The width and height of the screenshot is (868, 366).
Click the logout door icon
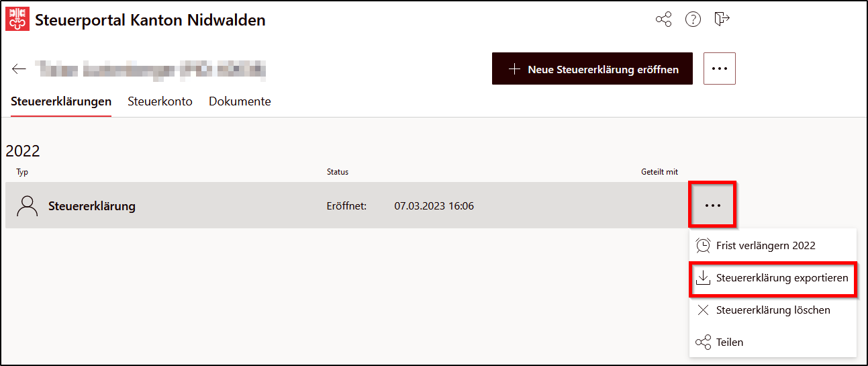tap(722, 19)
